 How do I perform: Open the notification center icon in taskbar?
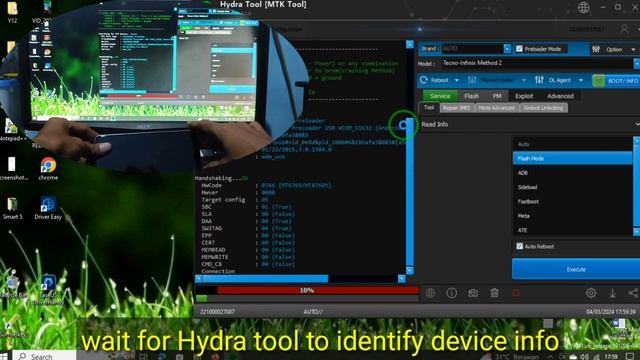click(631, 357)
